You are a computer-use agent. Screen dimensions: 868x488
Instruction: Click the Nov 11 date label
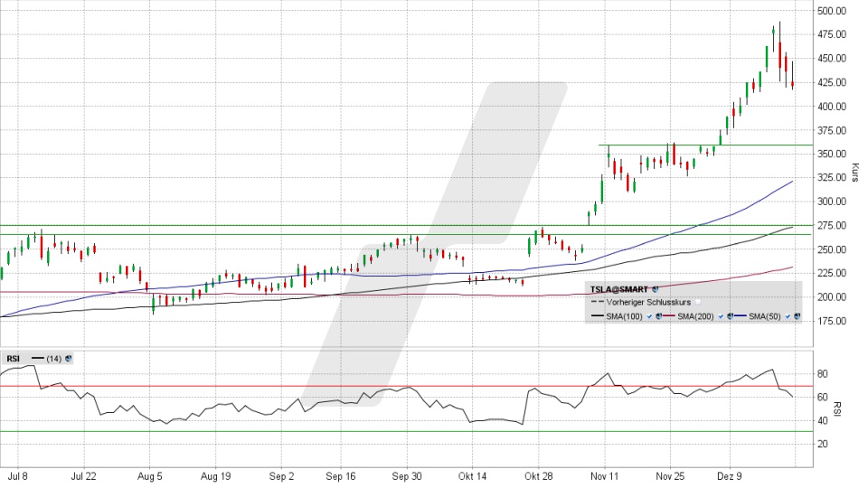click(604, 476)
